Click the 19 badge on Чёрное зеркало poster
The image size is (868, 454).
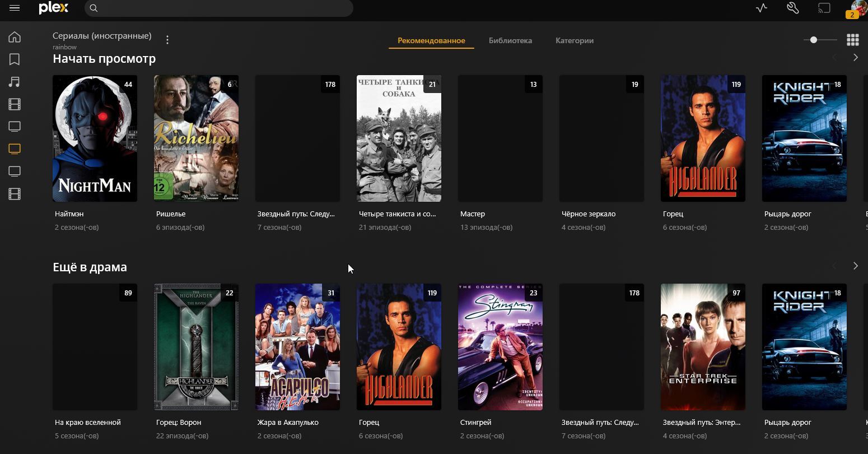tap(635, 85)
